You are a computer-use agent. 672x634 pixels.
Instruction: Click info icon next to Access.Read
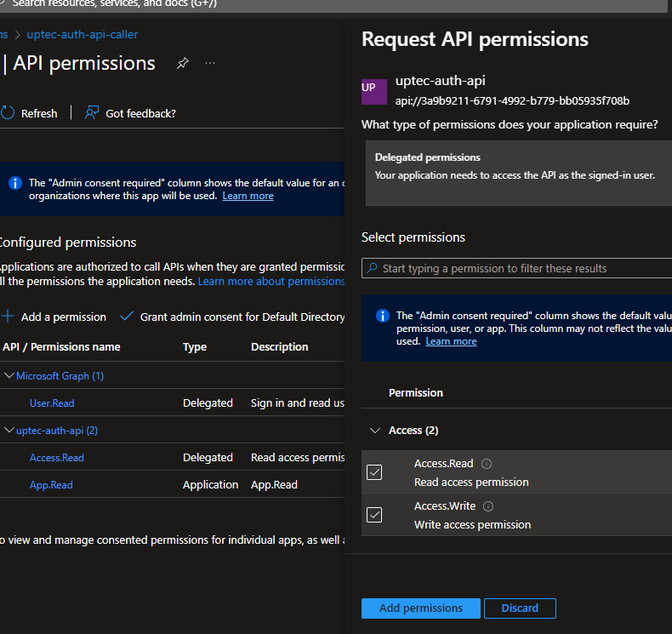pos(487,464)
